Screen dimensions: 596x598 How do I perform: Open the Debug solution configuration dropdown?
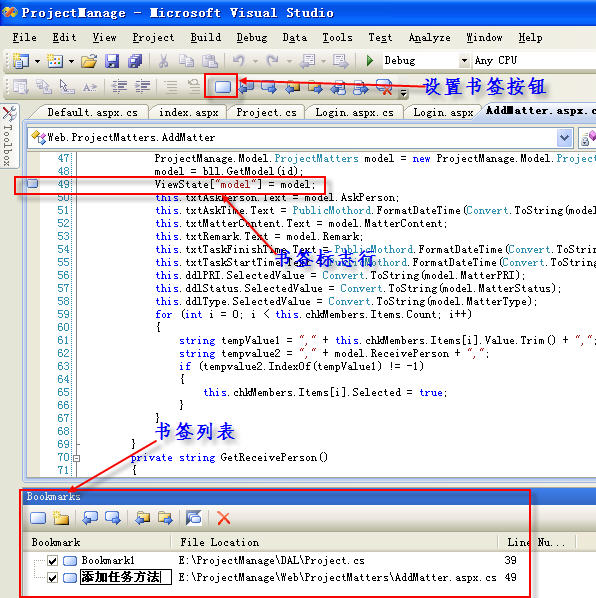click(x=464, y=60)
